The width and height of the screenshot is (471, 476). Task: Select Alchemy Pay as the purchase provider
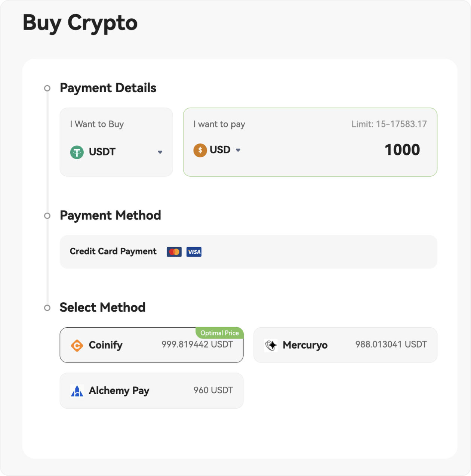pos(151,391)
